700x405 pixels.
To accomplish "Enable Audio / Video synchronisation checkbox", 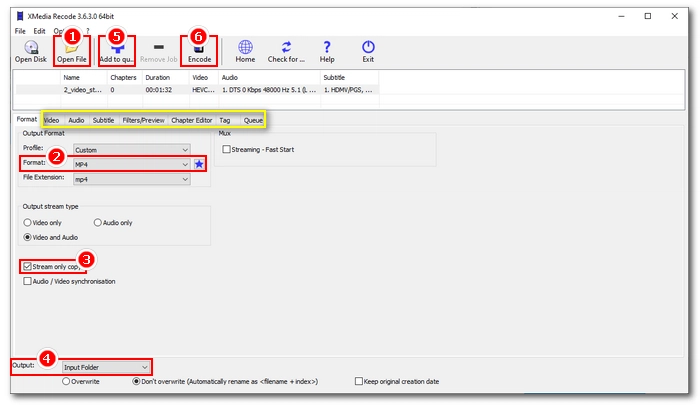I will [27, 281].
